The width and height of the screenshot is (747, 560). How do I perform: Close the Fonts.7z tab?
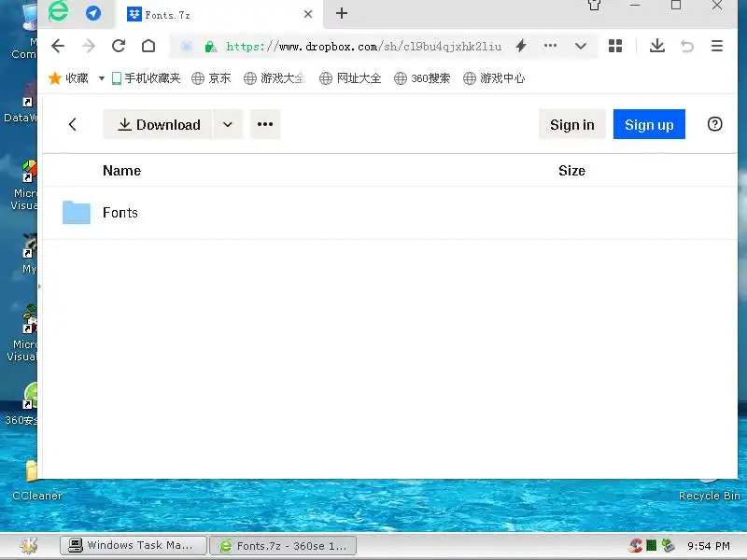pyautogui.click(x=308, y=14)
